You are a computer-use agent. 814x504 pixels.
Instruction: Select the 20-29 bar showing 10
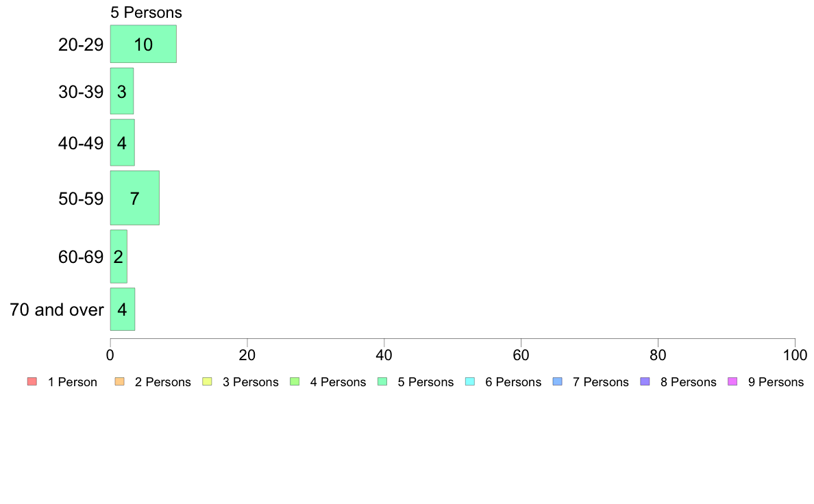coord(143,44)
